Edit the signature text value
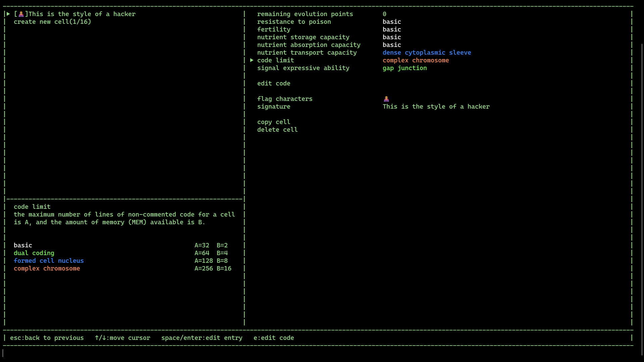The height and width of the screenshot is (362, 644). [x=436, y=107]
